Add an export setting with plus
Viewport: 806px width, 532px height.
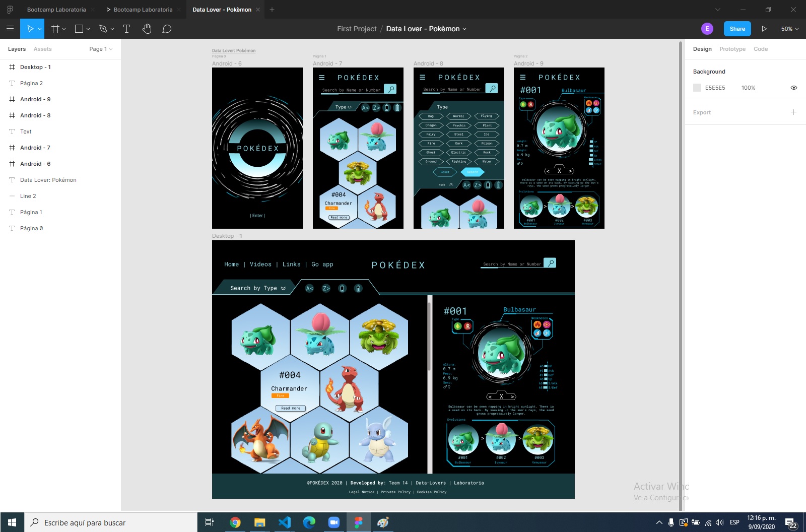[793, 112]
